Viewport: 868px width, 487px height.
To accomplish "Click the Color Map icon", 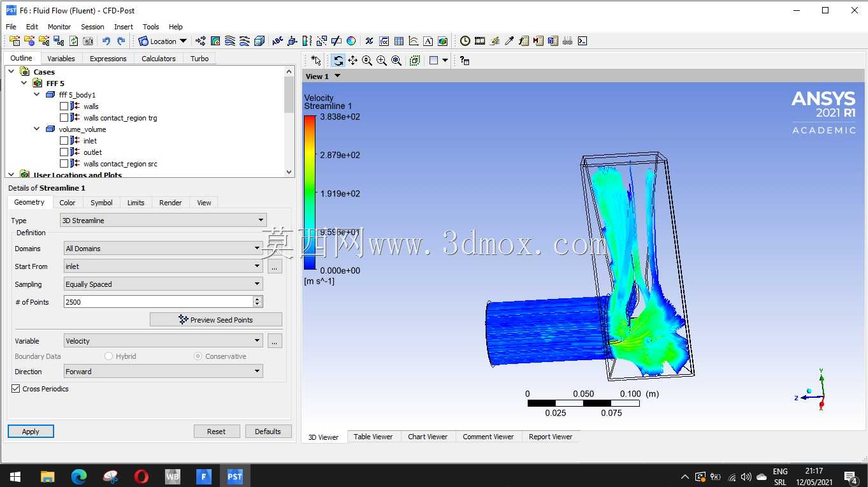I will click(351, 41).
